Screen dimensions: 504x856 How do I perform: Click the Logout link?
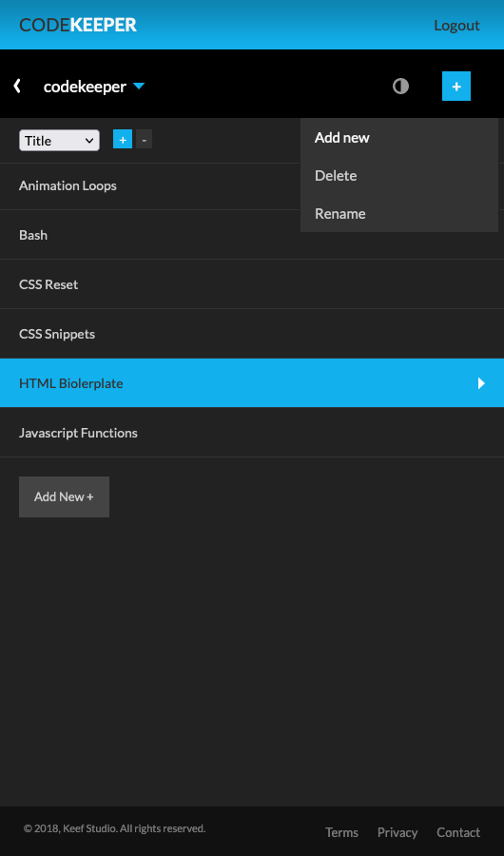(x=456, y=25)
